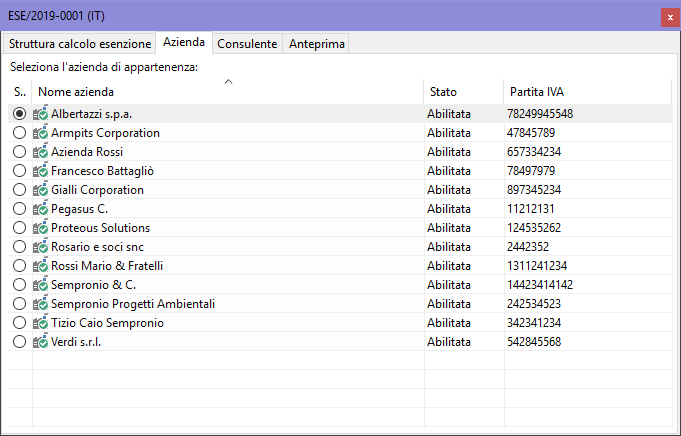
Task: Sort by the Partita IVA column header
Action: (585, 92)
